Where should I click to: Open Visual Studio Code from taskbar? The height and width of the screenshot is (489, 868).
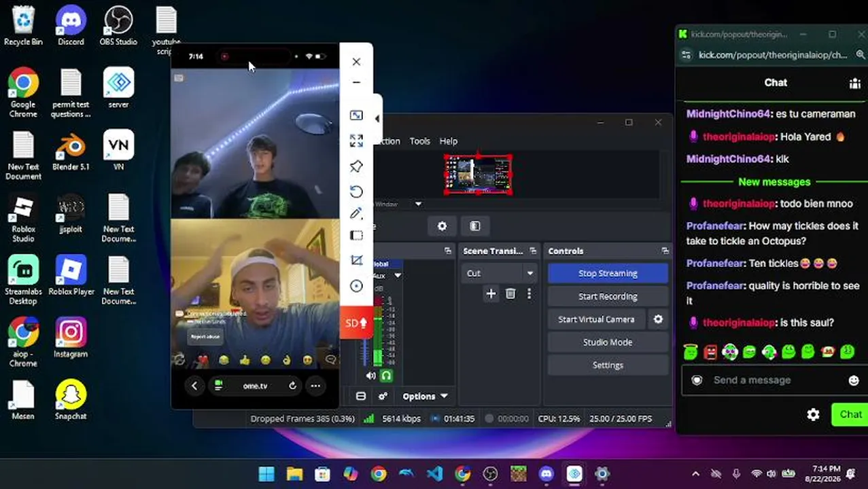coord(434,473)
